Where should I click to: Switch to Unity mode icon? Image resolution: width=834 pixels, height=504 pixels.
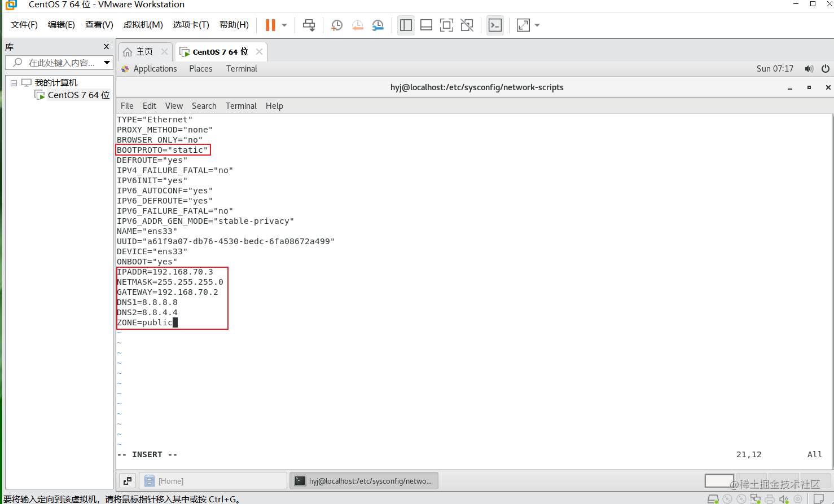[467, 25]
